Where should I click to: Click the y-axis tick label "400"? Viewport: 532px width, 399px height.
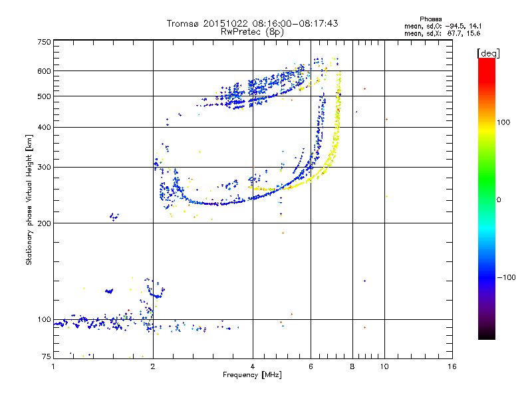point(44,128)
